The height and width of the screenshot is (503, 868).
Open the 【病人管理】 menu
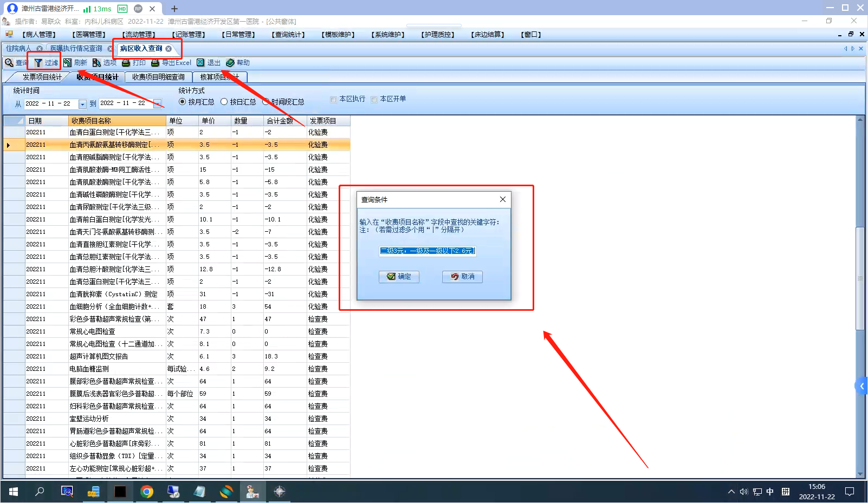(x=39, y=35)
